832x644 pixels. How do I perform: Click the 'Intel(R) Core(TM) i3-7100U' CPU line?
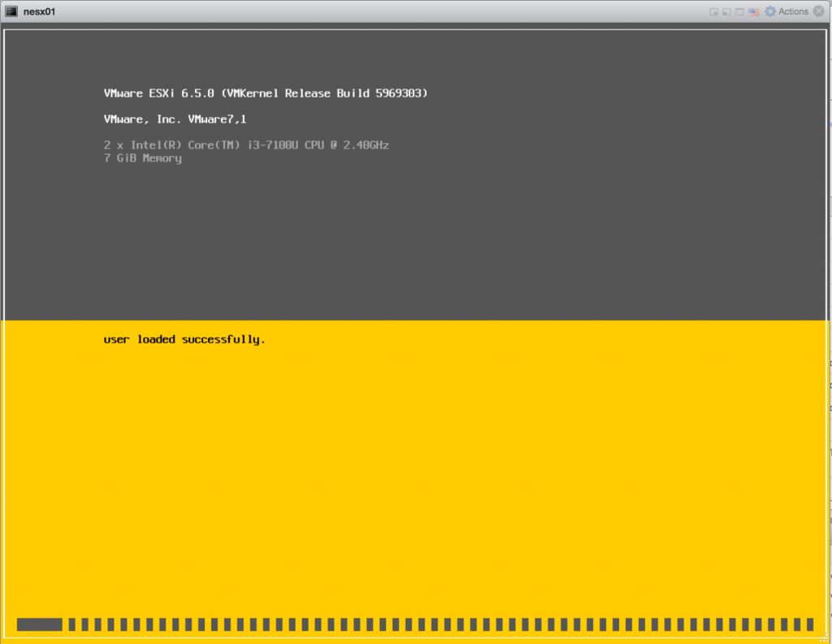click(x=246, y=145)
